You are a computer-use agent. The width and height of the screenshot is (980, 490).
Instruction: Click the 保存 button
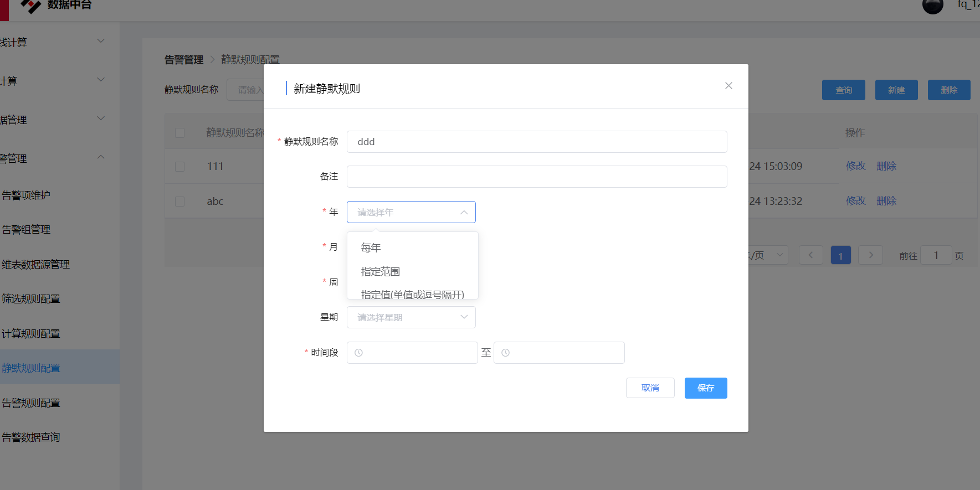tap(706, 388)
